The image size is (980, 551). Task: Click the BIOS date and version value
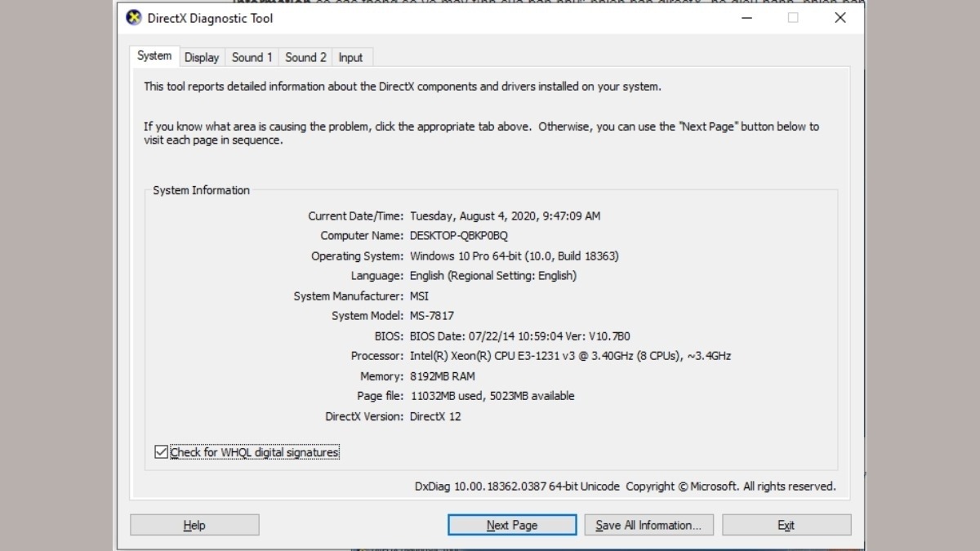pyautogui.click(x=520, y=336)
